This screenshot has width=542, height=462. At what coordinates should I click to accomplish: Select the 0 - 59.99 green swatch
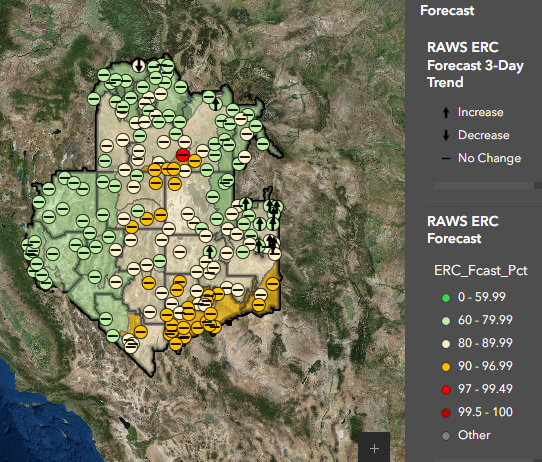(446, 298)
